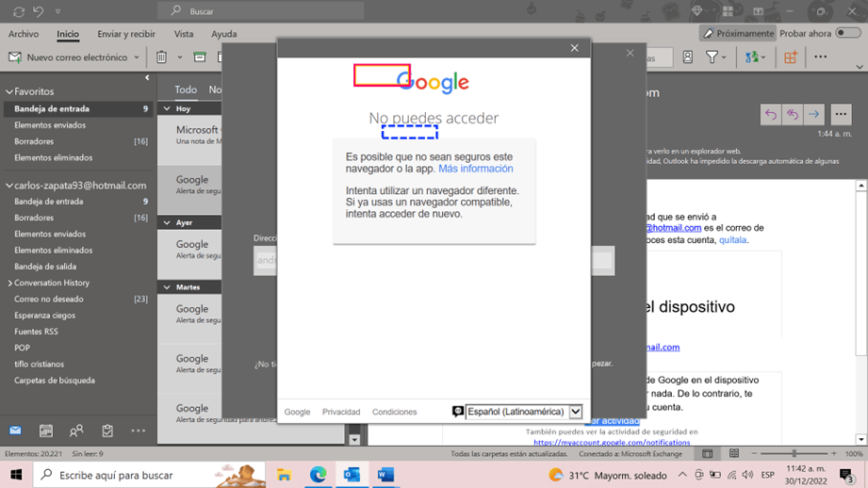Open the add-ins grid icon
This screenshot has height=488, width=868.
[791, 57]
